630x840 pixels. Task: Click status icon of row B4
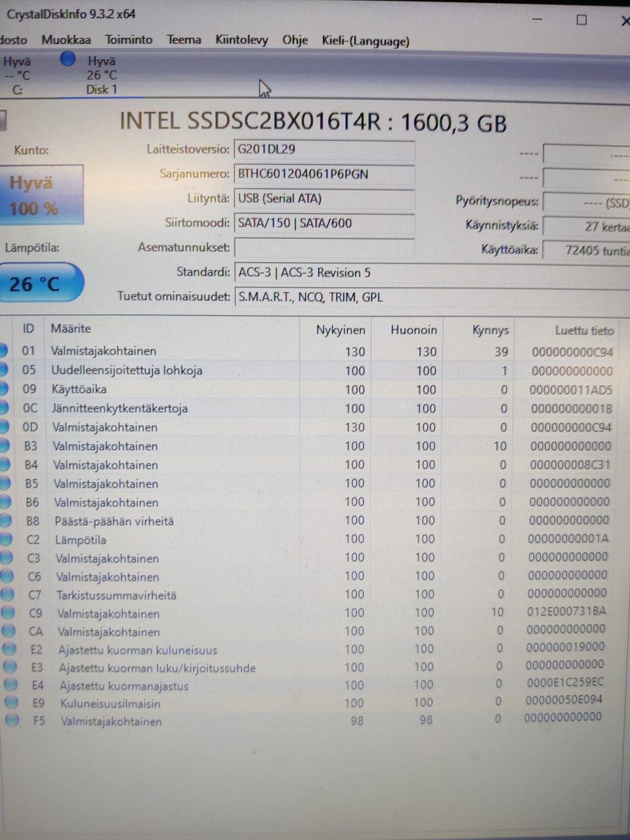tap(4, 465)
